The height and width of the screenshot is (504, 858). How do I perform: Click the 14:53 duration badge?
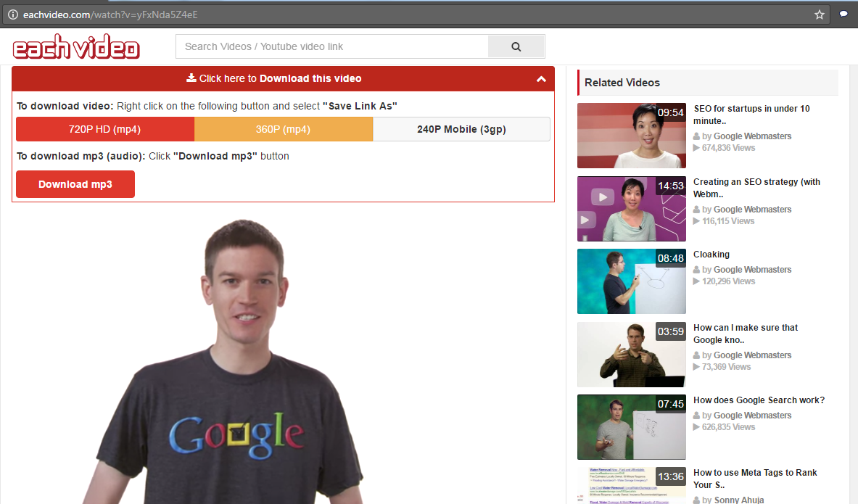pyautogui.click(x=670, y=186)
